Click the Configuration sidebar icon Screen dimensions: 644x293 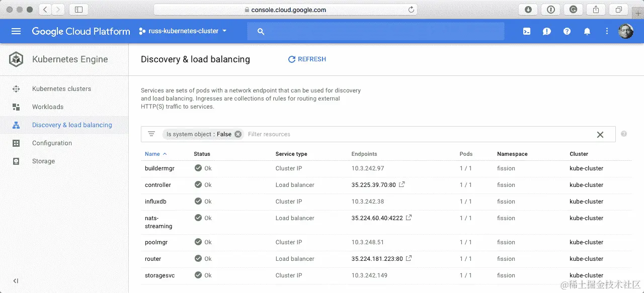pyautogui.click(x=16, y=143)
